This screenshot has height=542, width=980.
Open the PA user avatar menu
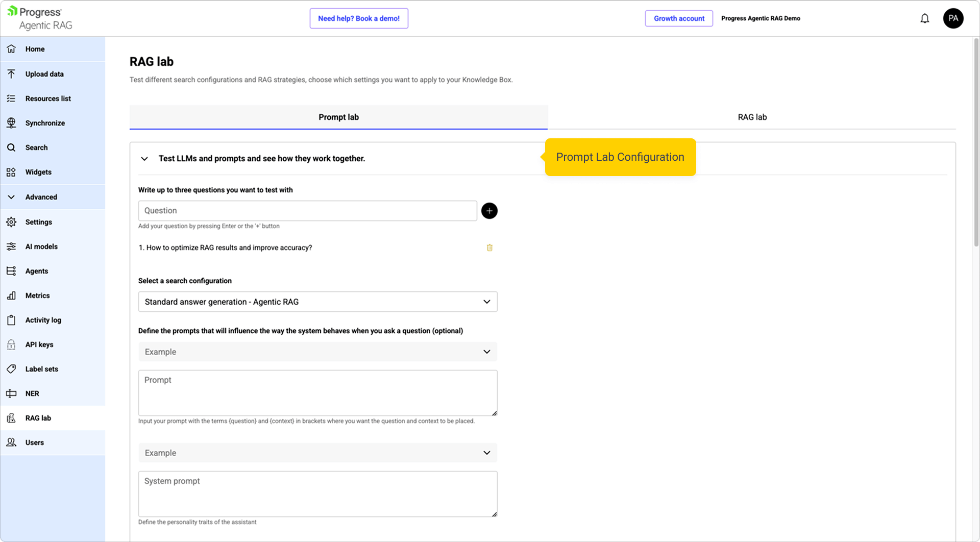coord(952,18)
